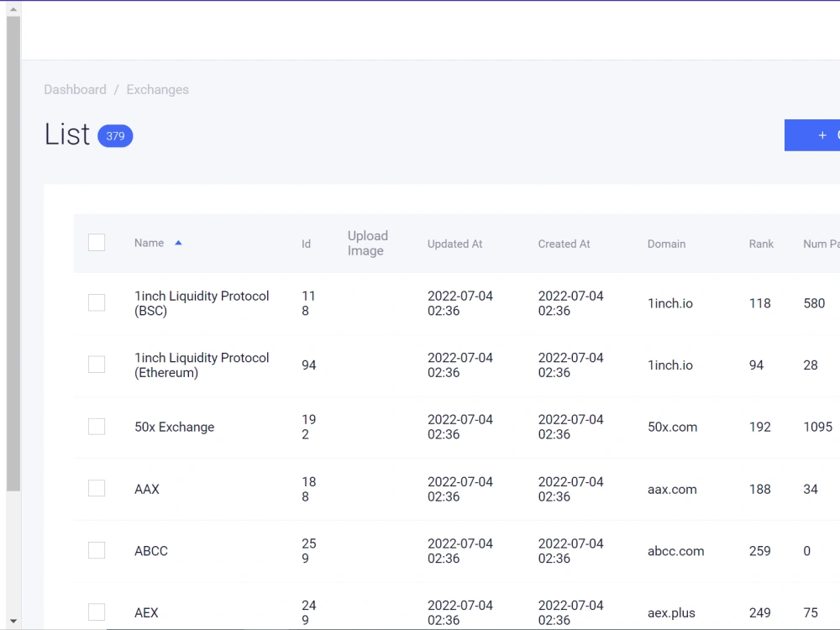
Task: Click the 50x.com domain cell
Action: [x=672, y=427]
